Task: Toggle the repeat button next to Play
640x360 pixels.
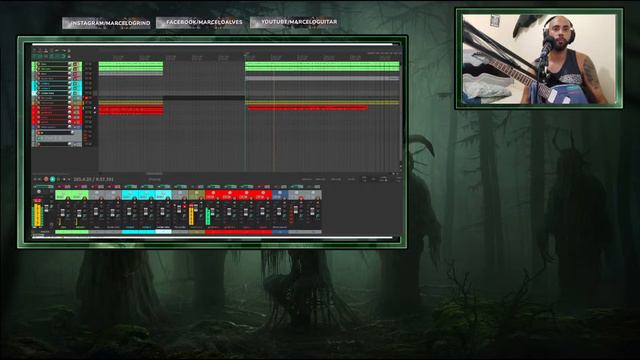Action: (x=58, y=179)
